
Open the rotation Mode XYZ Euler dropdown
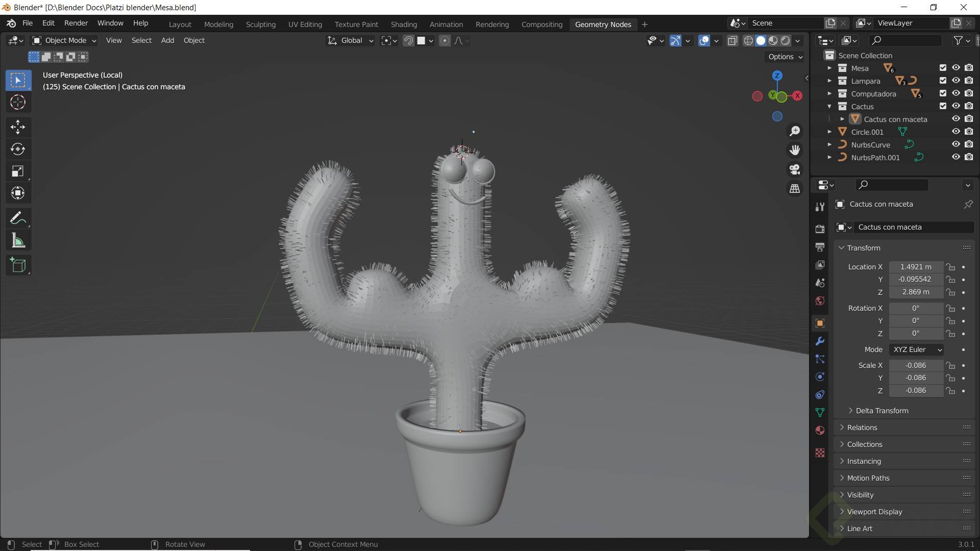tap(917, 349)
